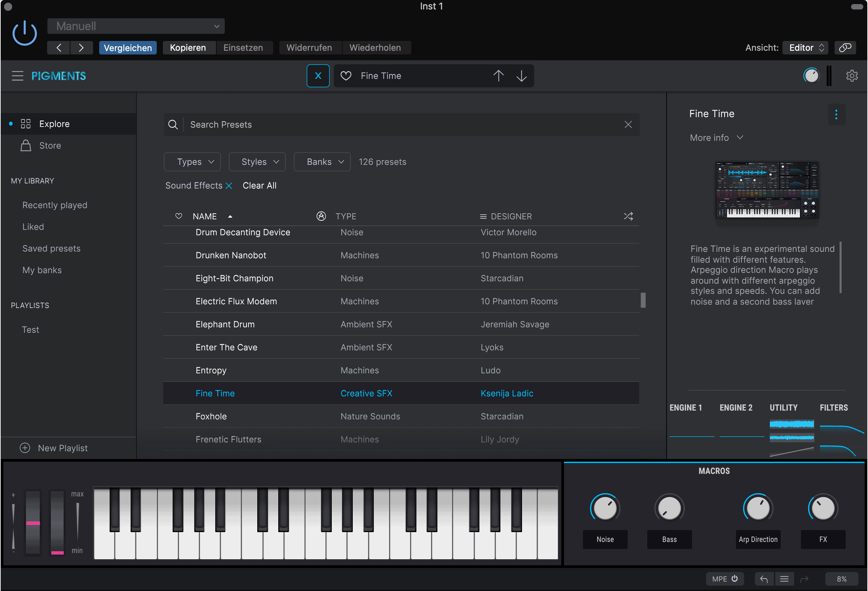The height and width of the screenshot is (591, 868).
Task: Click Clear All filters
Action: tap(259, 185)
